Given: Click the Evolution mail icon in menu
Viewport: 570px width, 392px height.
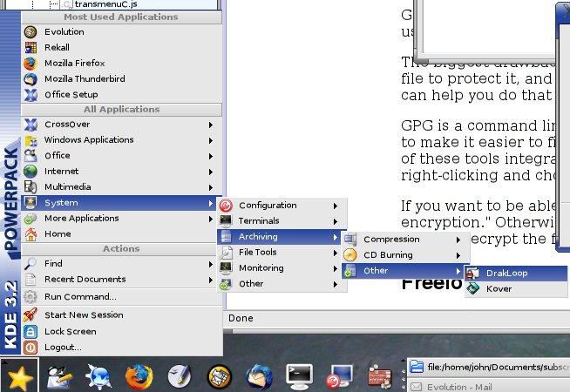Looking at the screenshot, I should [31, 32].
